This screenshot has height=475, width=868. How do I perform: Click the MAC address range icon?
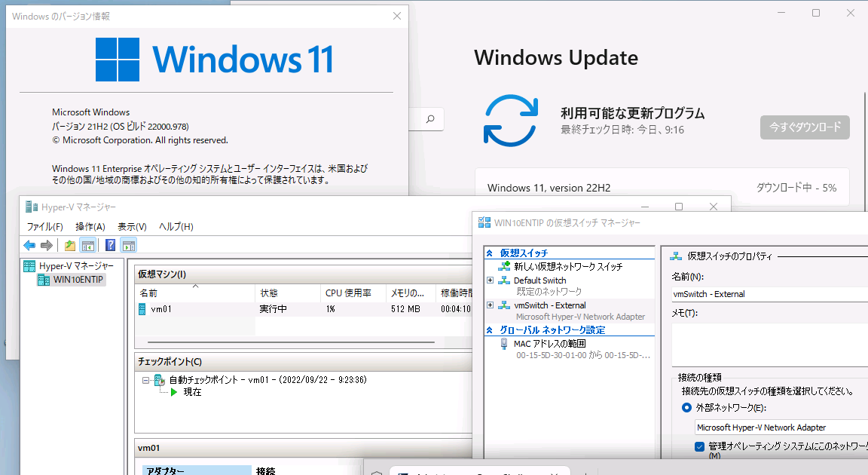coord(504,344)
